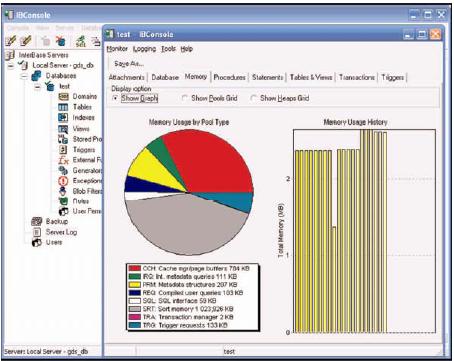This screenshot has width=454, height=361.
Task: Click the Triggers icon in the tree
Action: [63, 150]
